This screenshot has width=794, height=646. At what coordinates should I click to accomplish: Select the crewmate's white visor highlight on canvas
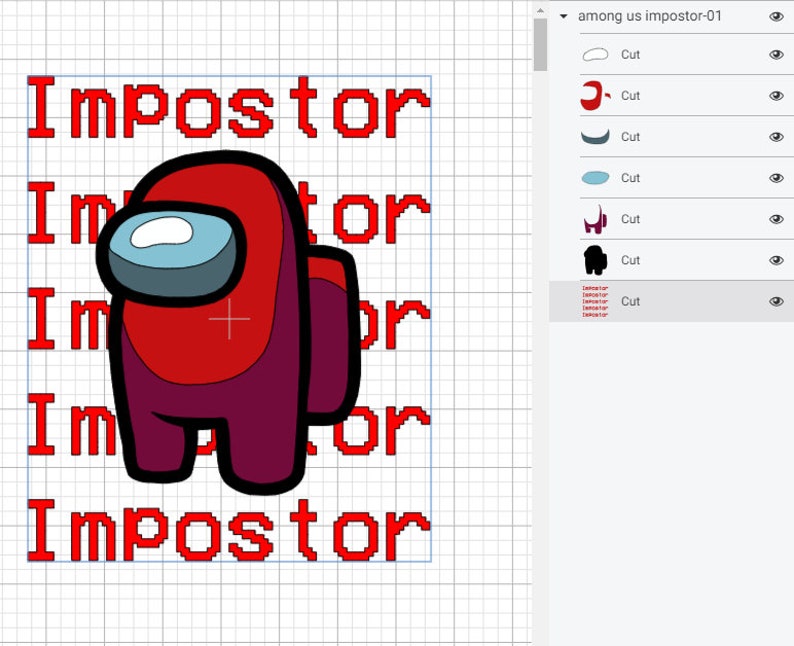click(x=162, y=232)
